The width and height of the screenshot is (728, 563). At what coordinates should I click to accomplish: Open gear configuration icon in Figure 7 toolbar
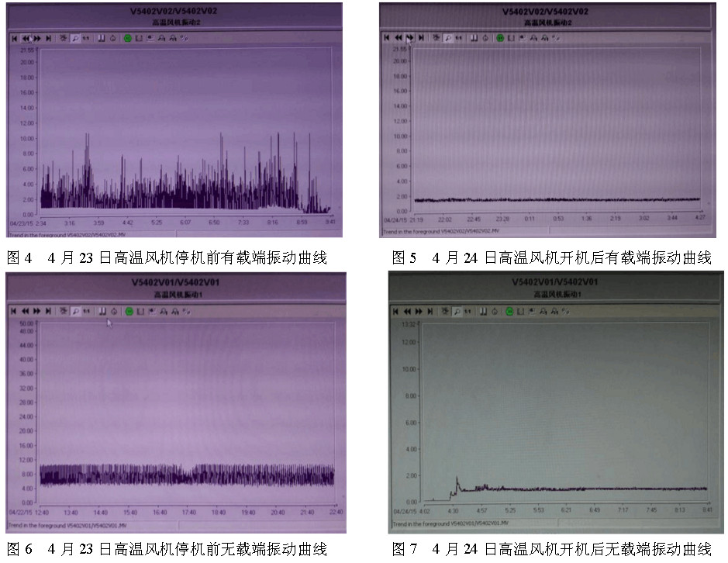pyautogui.click(x=445, y=311)
